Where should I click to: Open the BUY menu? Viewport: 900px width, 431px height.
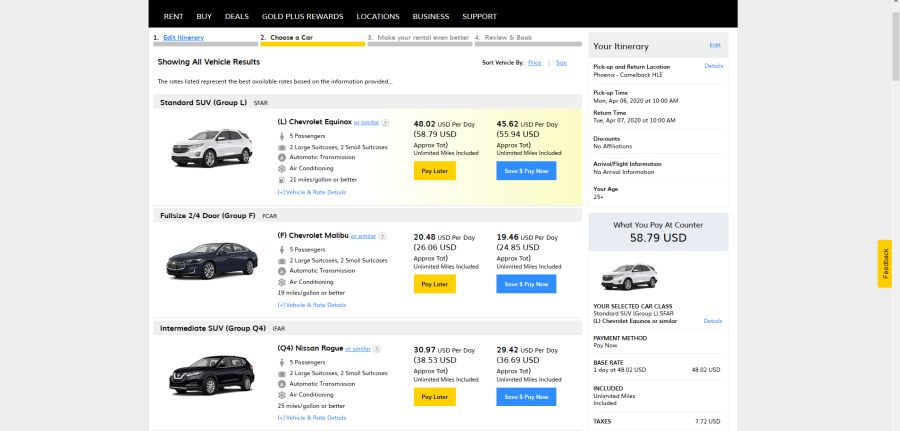pyautogui.click(x=204, y=16)
